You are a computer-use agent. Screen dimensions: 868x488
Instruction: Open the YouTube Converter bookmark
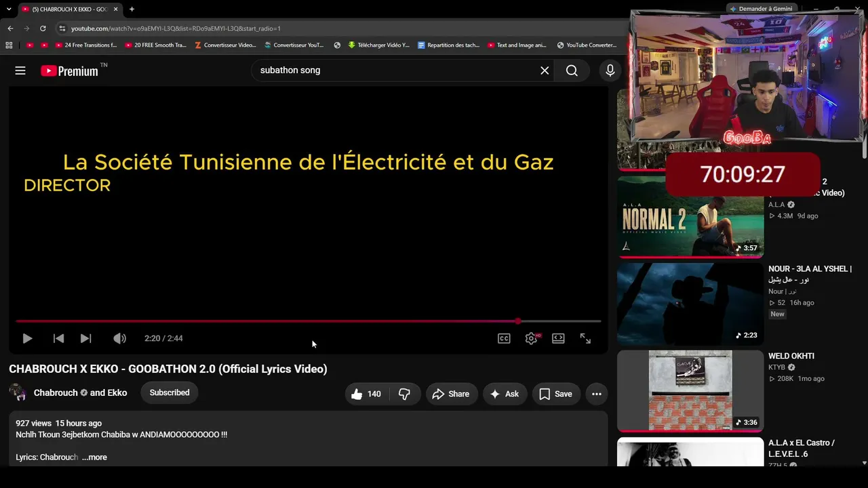click(x=587, y=45)
